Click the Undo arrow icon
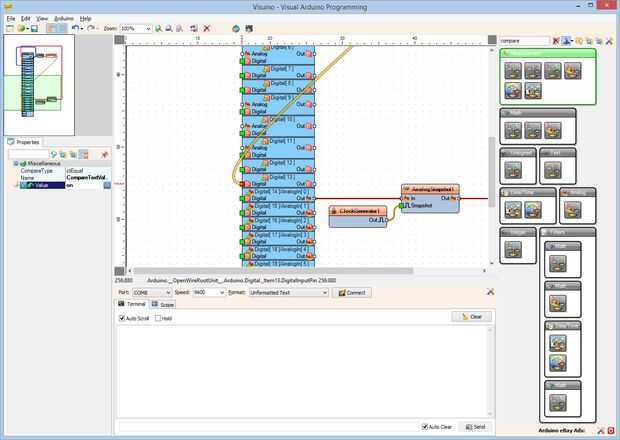 tap(75, 28)
